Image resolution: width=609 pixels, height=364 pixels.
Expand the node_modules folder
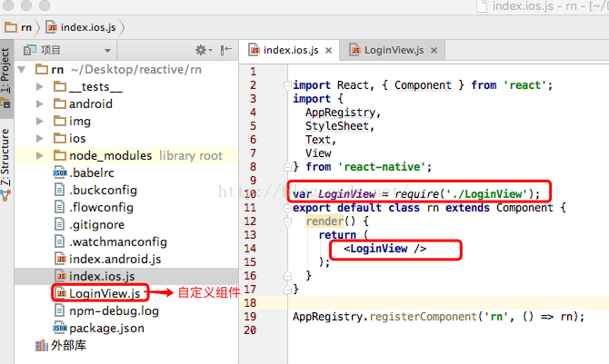pyautogui.click(x=39, y=155)
